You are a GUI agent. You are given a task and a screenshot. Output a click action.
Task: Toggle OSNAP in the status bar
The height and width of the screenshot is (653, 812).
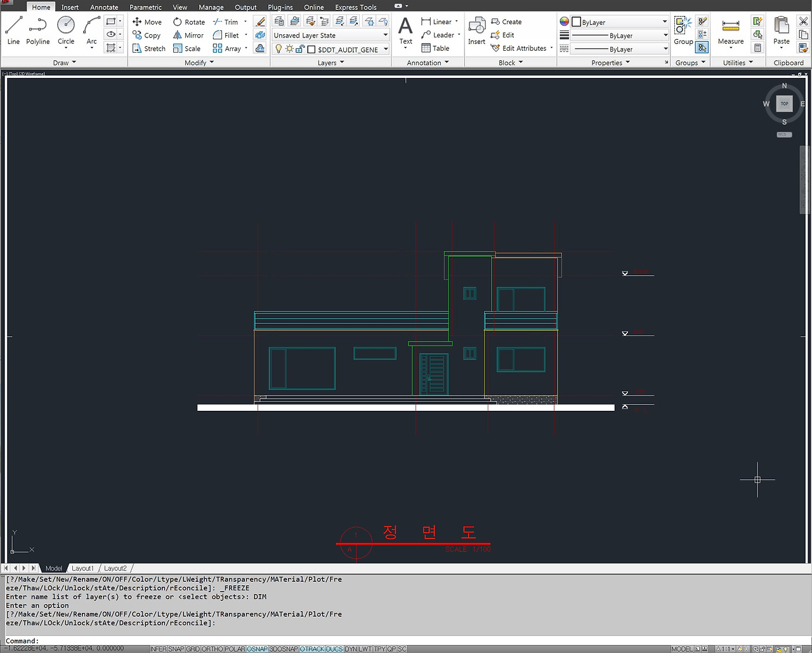[257, 649]
